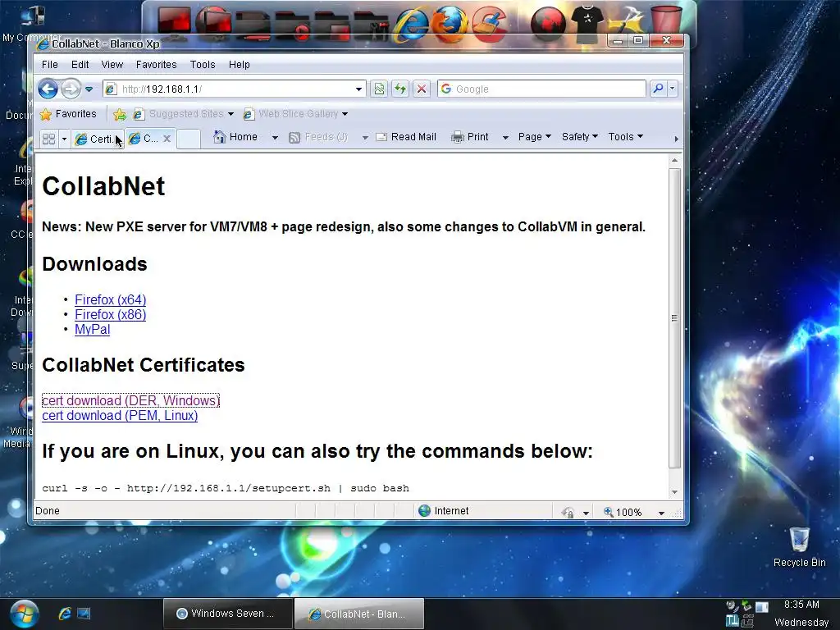Expand the Print options dropdown arrow
840x630 pixels.
click(505, 138)
